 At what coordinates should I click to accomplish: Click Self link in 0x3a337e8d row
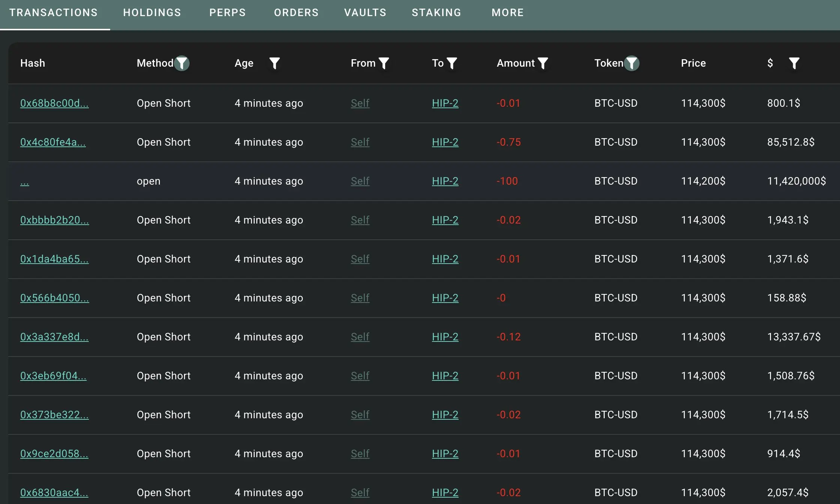click(360, 337)
